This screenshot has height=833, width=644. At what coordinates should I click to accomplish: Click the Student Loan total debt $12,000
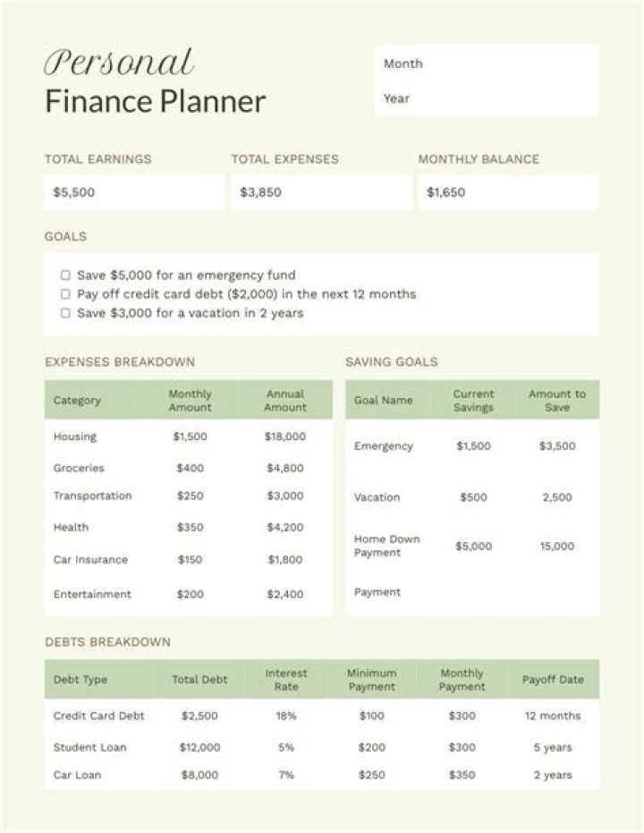199,747
